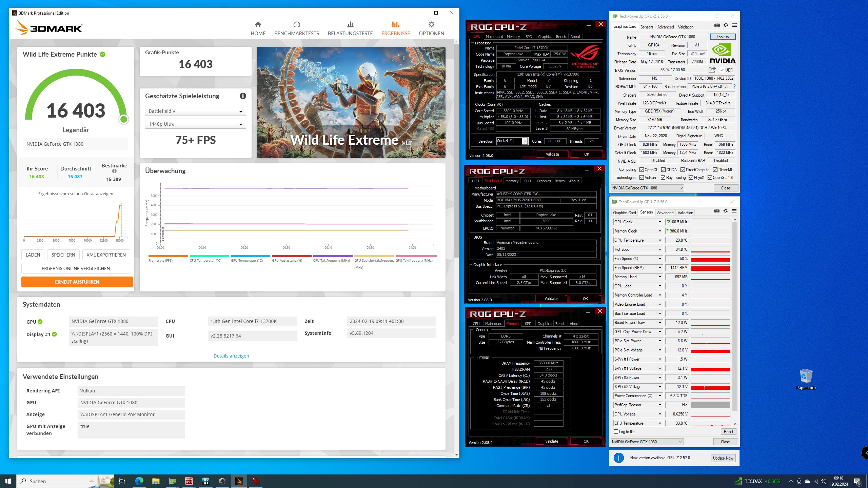Toggle the CUDA checkbox
Viewport: 868px width, 488px height.
663,170
